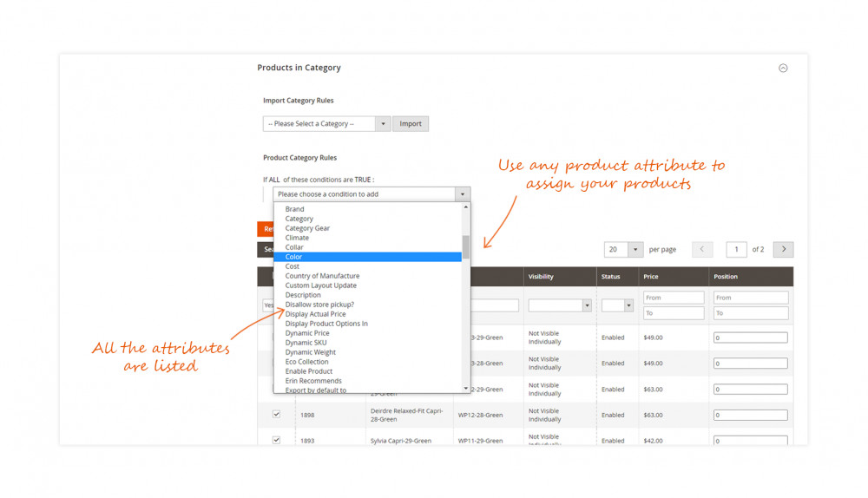Choose 'Country of Manufacture' attribute option
868x498 pixels.
tap(322, 276)
